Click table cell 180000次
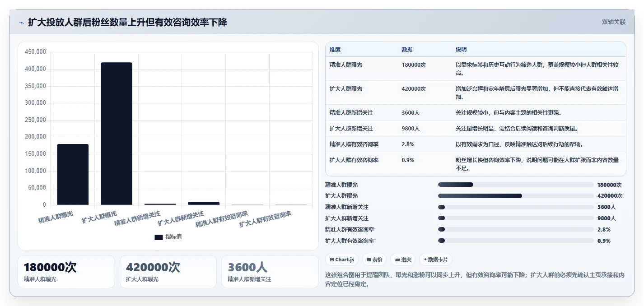The height and width of the screenshot is (306, 644). click(x=414, y=65)
